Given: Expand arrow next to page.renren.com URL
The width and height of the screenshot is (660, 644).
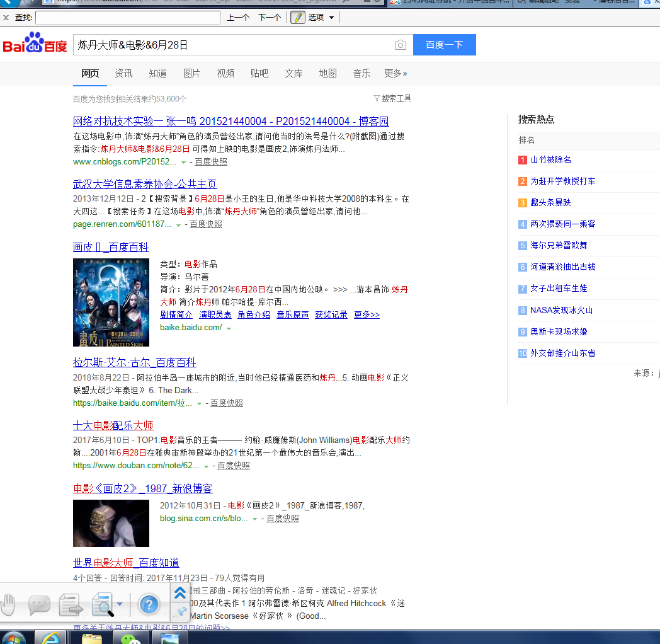Looking at the screenshot, I should coord(178,225).
